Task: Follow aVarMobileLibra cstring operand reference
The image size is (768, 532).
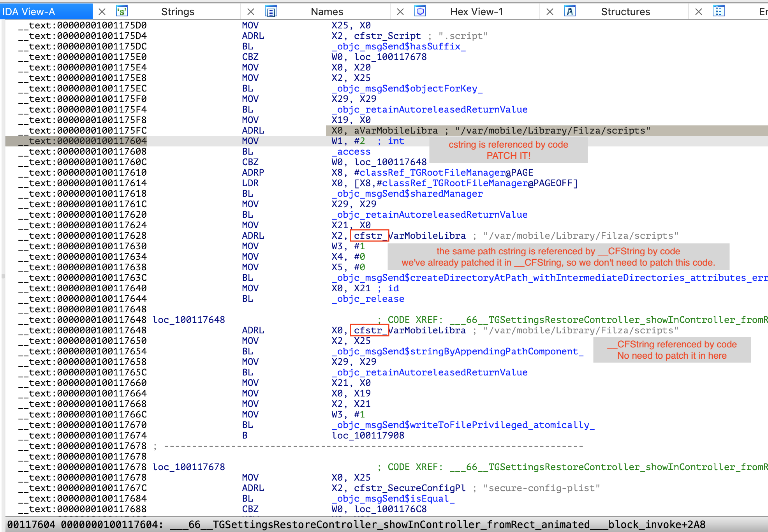Action: click(x=395, y=130)
